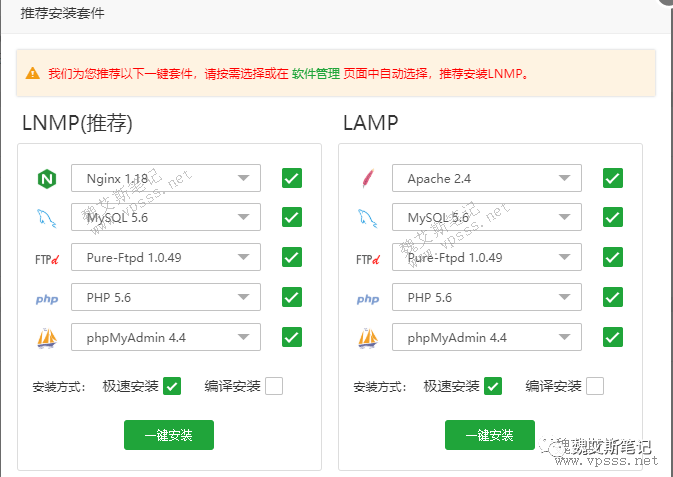Uncheck the Nginx 1.18 checkbox
The width and height of the screenshot is (673, 477).
[292, 178]
